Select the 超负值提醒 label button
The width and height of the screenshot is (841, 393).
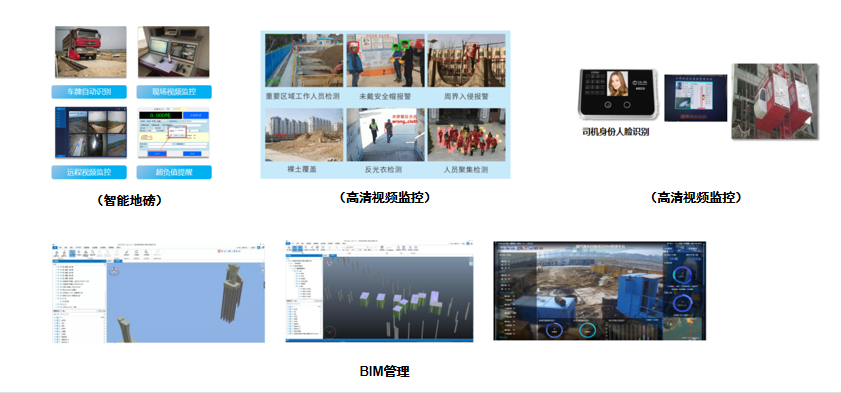coord(174,172)
